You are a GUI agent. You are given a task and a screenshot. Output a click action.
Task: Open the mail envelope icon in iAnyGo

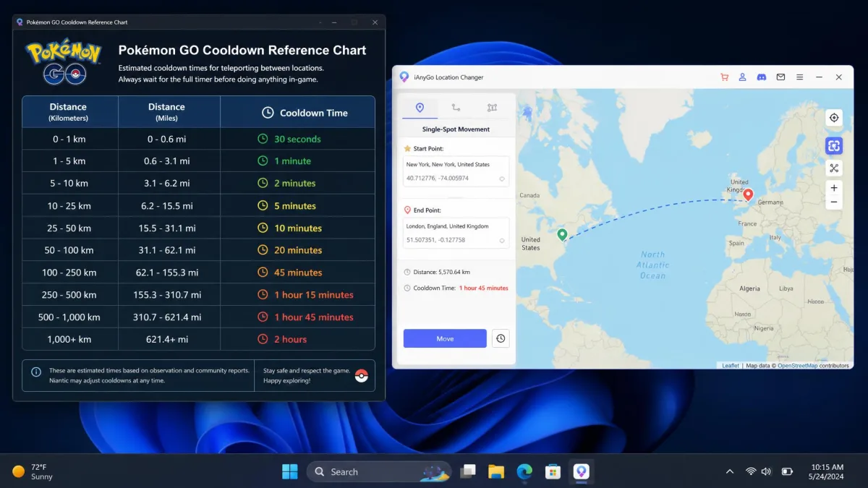(x=781, y=77)
